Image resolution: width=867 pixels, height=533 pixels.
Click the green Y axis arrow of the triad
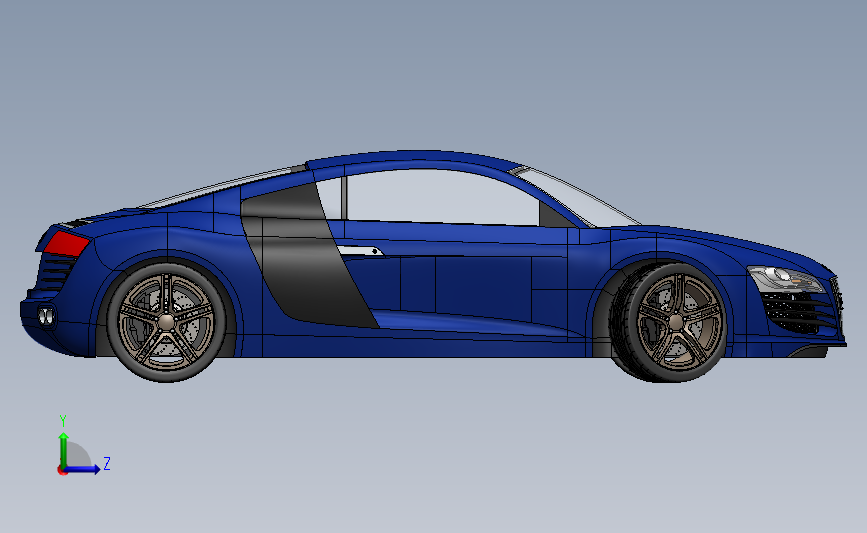tap(64, 450)
